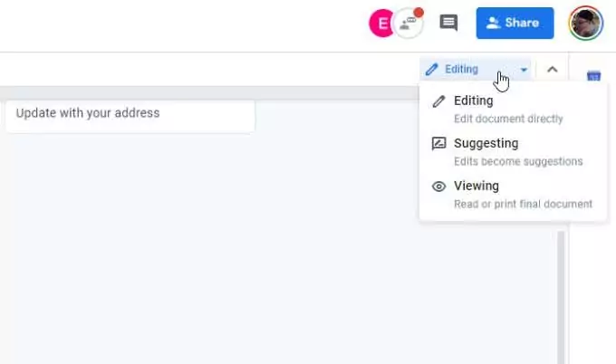This screenshot has height=364, width=616.
Task: Click the person icon inside the Share button
Action: pos(494,24)
